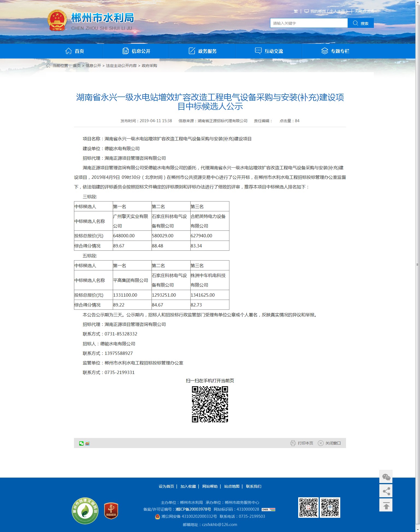Click 加入收藏 footer link
This screenshot has height=532, width=420.
[188, 486]
